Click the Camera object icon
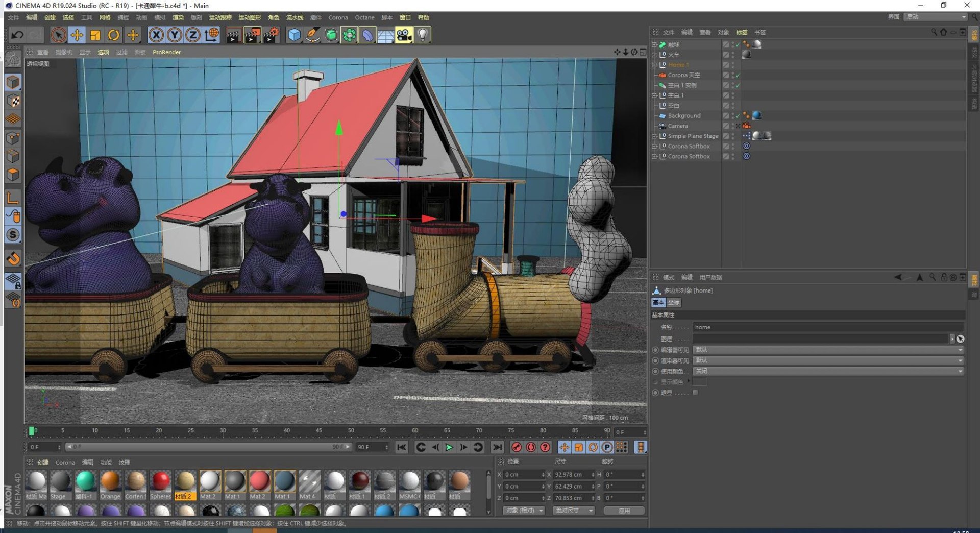 404,35
